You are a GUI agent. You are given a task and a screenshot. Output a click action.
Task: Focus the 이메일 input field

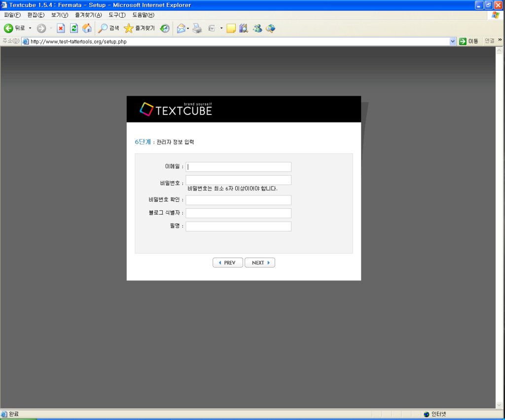[x=238, y=167]
